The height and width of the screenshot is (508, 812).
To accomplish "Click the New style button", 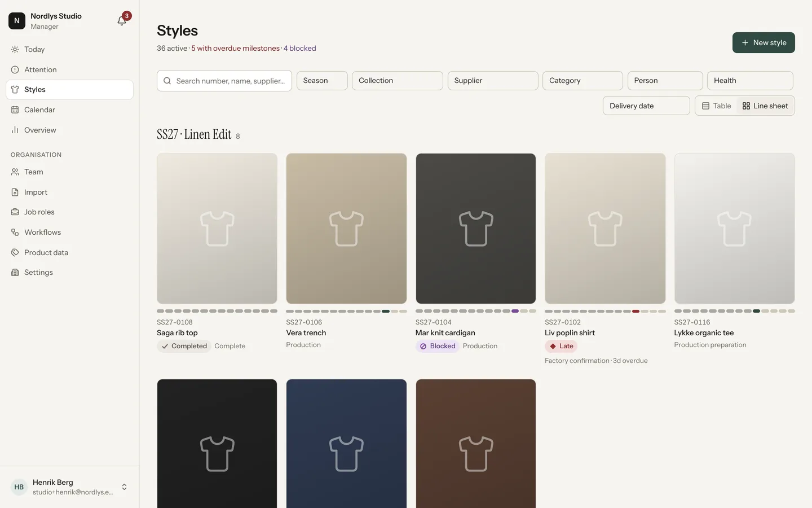I will [764, 43].
